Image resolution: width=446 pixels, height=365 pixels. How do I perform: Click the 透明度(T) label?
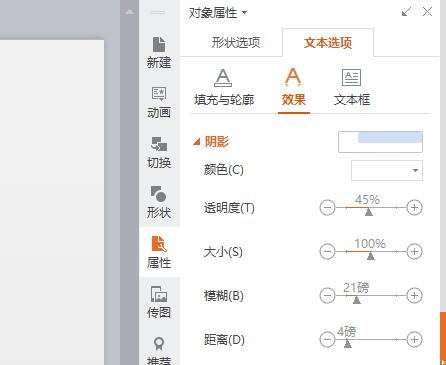pos(229,208)
